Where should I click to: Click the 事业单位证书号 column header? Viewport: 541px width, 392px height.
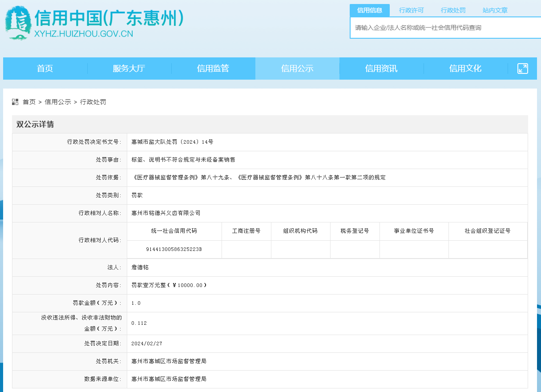pyautogui.click(x=414, y=231)
